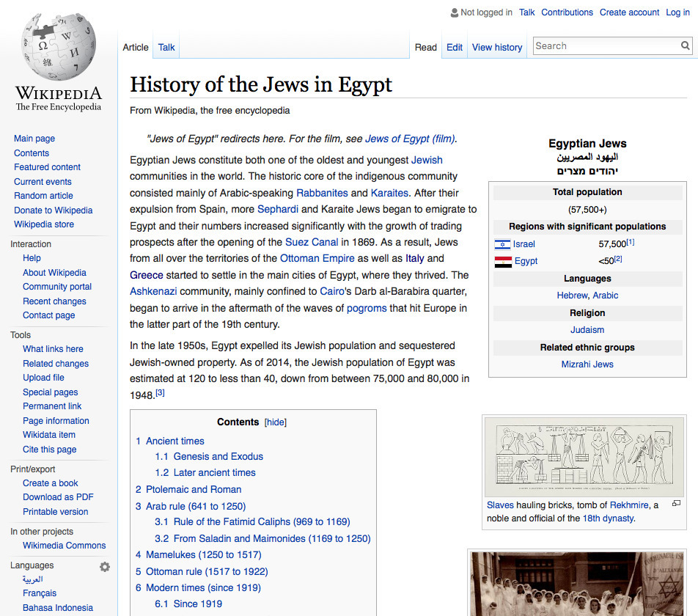This screenshot has height=616, width=698.
Task: Switch to Edit mode
Action: click(x=454, y=47)
